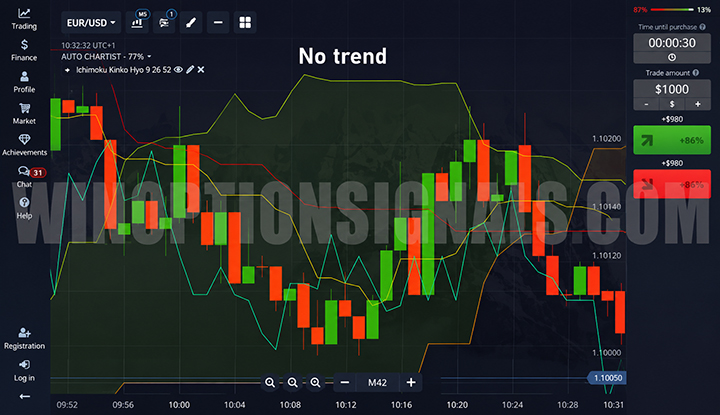
Task: Switch amount currency with $ button
Action: [x=672, y=104]
